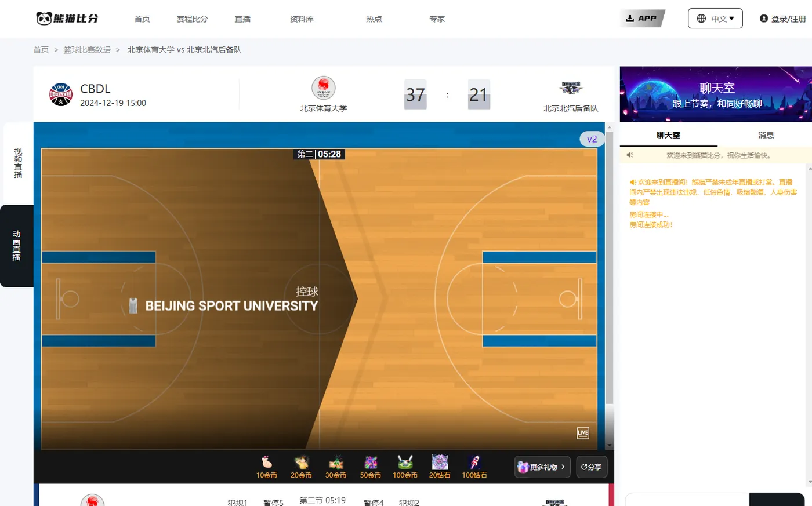Send the 20钻石 gift
Screen dimensions: 812x506
(x=440, y=467)
